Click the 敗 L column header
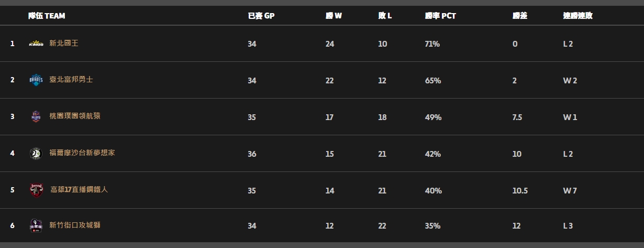644x248 pixels. pos(385,16)
